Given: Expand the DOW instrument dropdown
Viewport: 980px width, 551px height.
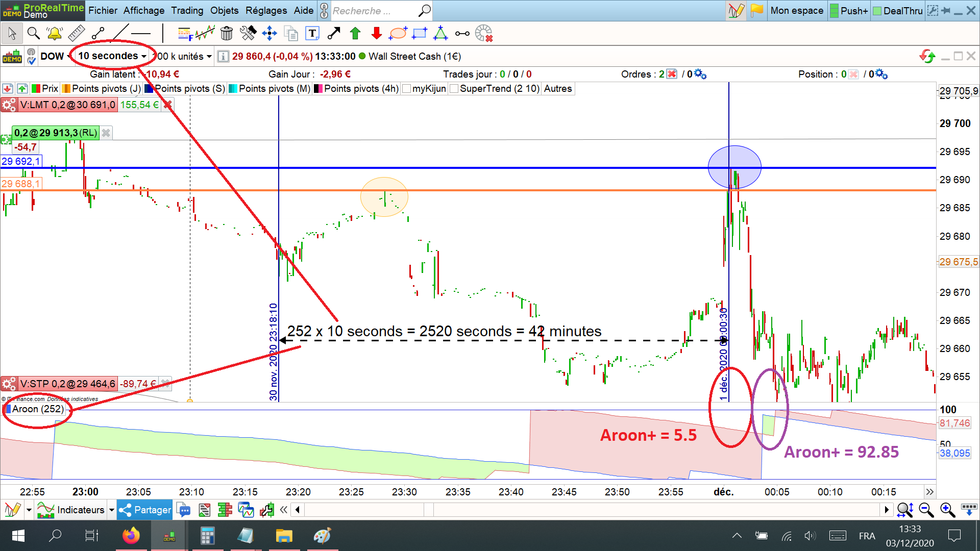Looking at the screenshot, I should point(69,56).
